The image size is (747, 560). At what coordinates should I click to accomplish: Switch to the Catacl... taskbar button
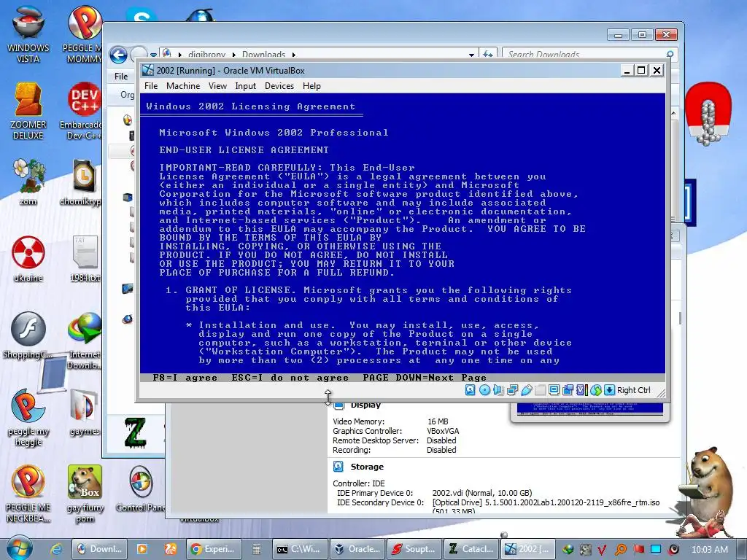471,549
